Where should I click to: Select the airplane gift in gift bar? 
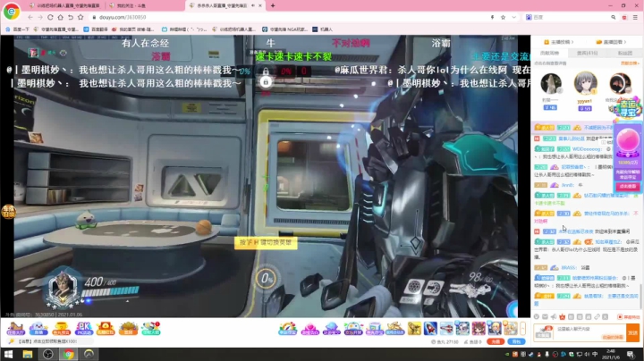[x=446, y=329]
